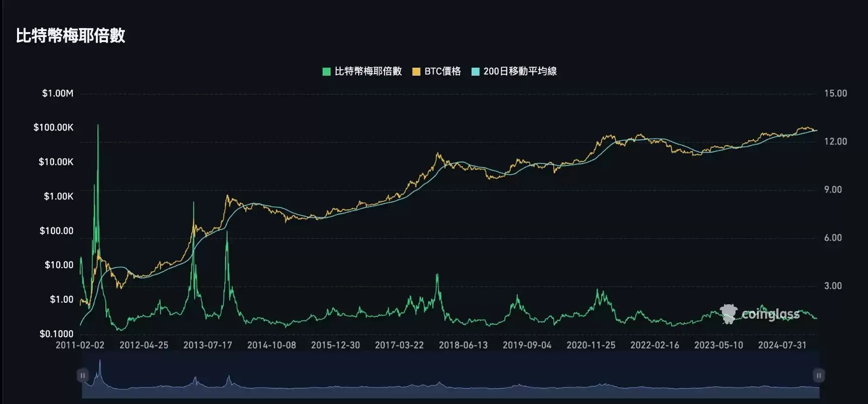Viewport: 868px width, 404px height.
Task: Click the right handle of the range slider
Action: 818,375
